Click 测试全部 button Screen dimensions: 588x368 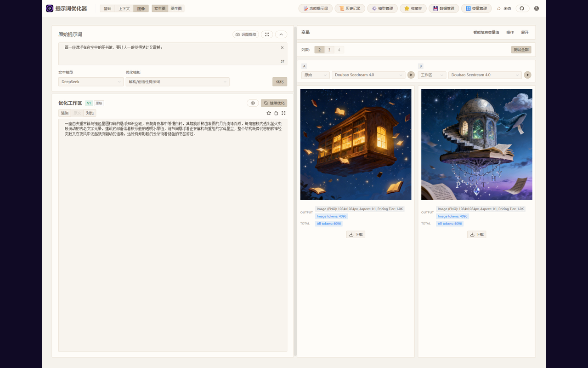(521, 50)
